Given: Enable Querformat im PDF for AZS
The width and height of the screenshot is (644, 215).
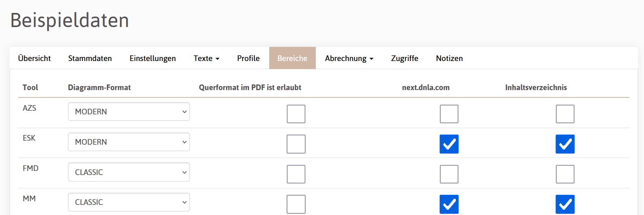Looking at the screenshot, I should [296, 114].
